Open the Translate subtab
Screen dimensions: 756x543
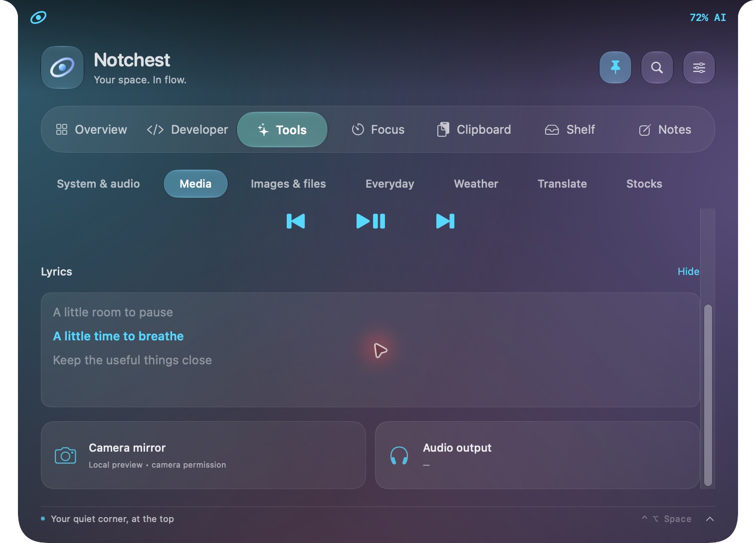563,184
